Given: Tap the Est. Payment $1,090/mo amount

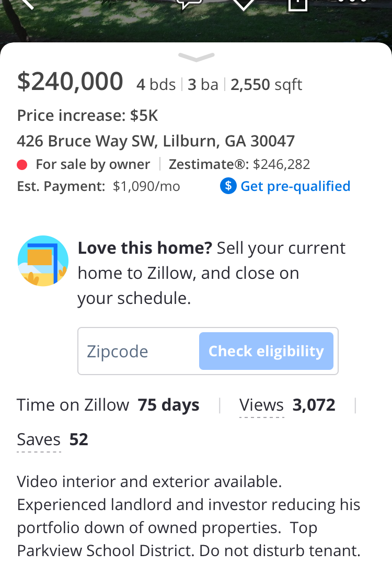Looking at the screenshot, I should click(x=146, y=186).
